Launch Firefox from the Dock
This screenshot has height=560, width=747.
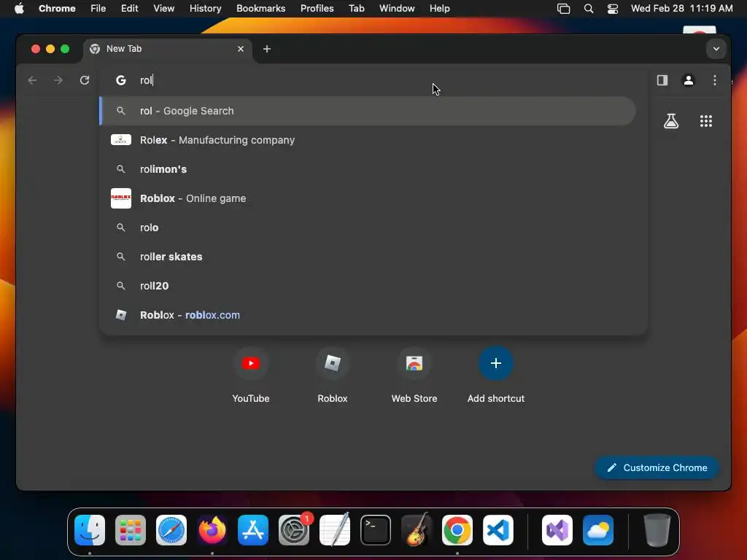(x=212, y=530)
